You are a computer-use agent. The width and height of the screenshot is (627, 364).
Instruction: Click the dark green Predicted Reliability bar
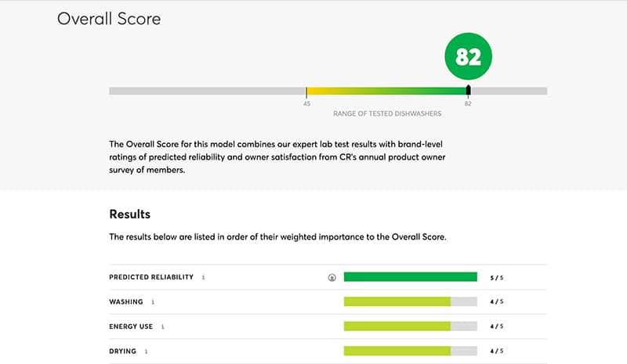(x=410, y=276)
